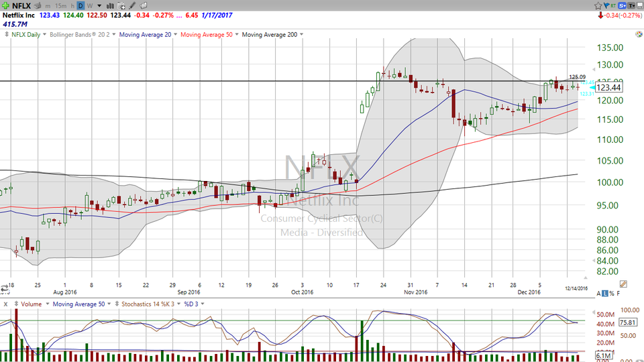Click the cyan current price arrow marker
This screenshot has width=644, height=362.
tap(592, 87)
